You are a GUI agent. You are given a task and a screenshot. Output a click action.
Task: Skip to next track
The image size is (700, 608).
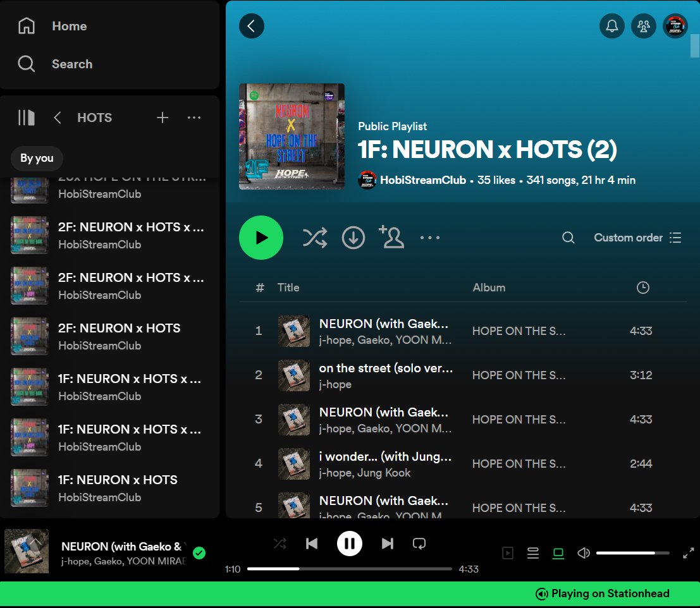tap(388, 544)
